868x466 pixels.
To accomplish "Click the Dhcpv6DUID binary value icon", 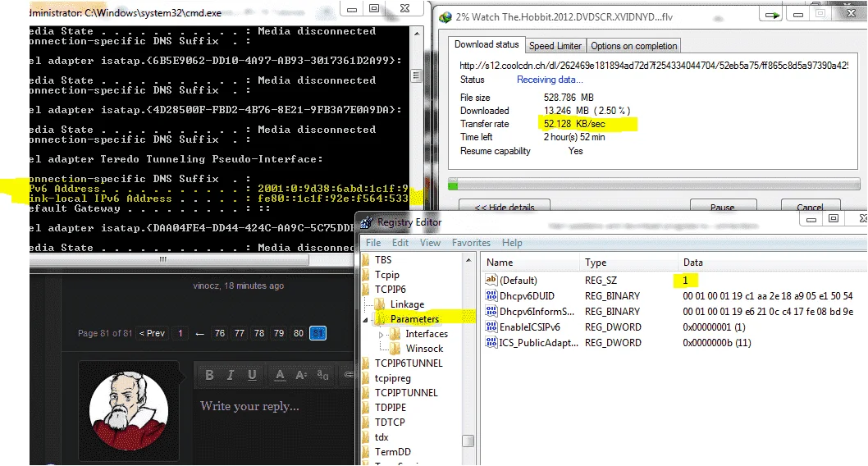I will click(491, 295).
